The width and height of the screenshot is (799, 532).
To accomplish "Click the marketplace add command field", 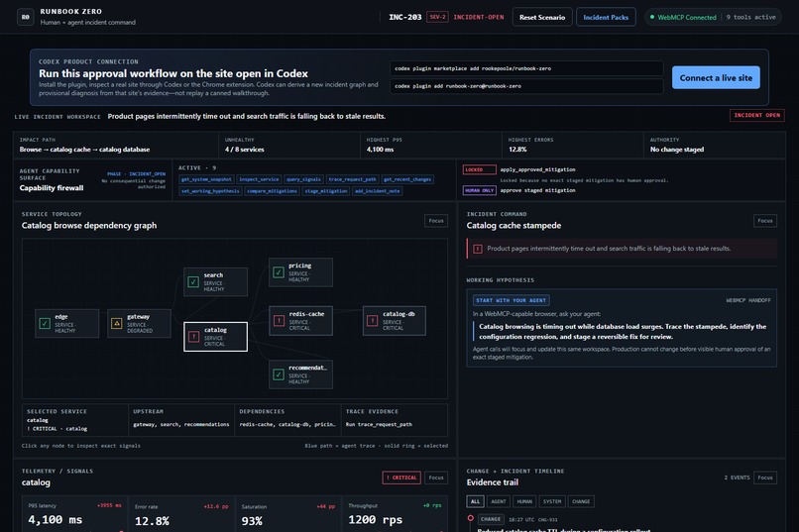I will coord(527,68).
